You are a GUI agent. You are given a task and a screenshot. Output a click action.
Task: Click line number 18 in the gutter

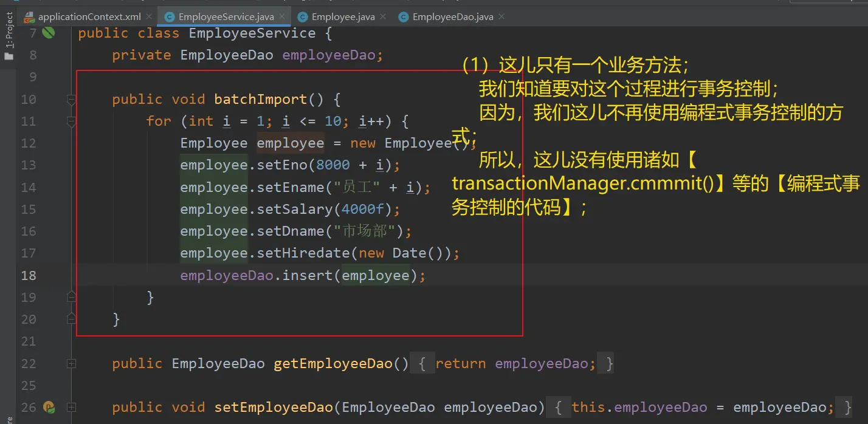tap(29, 276)
